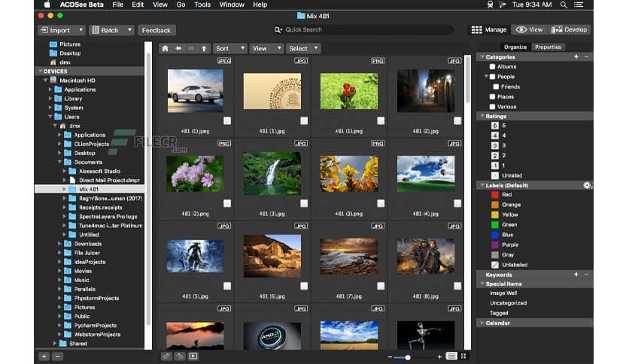The width and height of the screenshot is (629, 364).
Task: Open the Batch dropdown menu
Action: point(111,30)
